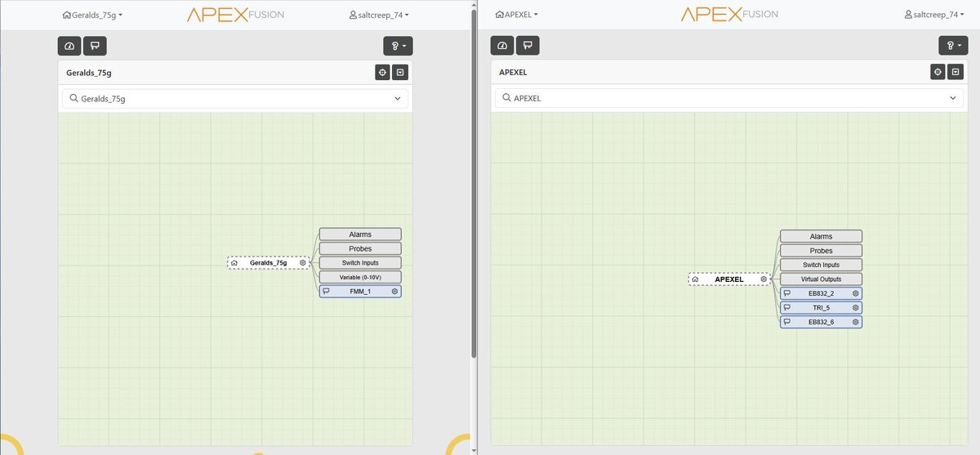This screenshot has height=455, width=980.
Task: Open gear settings on EB832_6 node
Action: 855,322
